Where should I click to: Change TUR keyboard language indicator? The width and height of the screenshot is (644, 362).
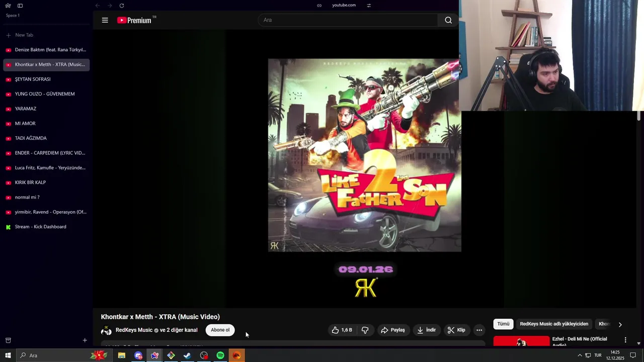[598, 355]
